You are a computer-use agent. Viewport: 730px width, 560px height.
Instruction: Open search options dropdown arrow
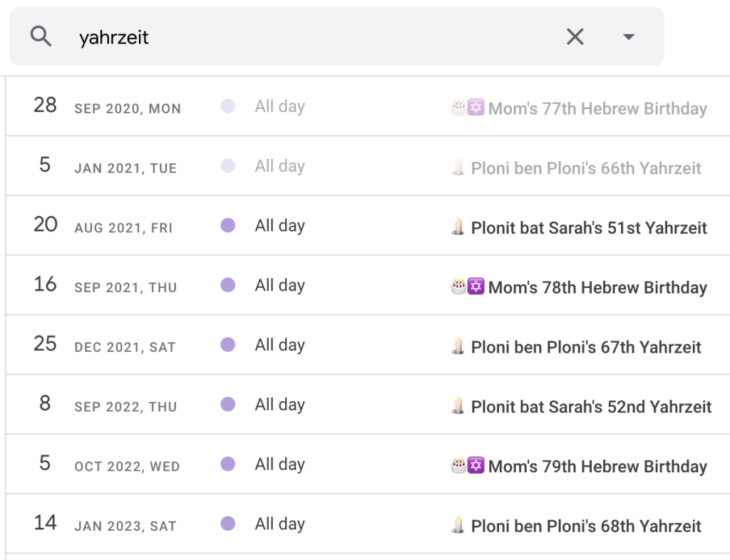pyautogui.click(x=628, y=36)
